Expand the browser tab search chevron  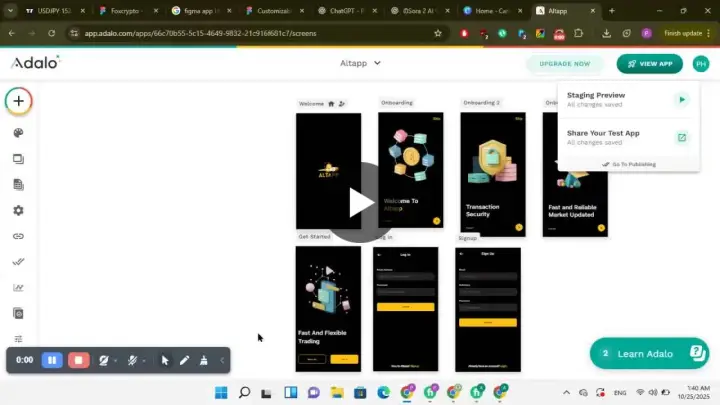coord(10,11)
